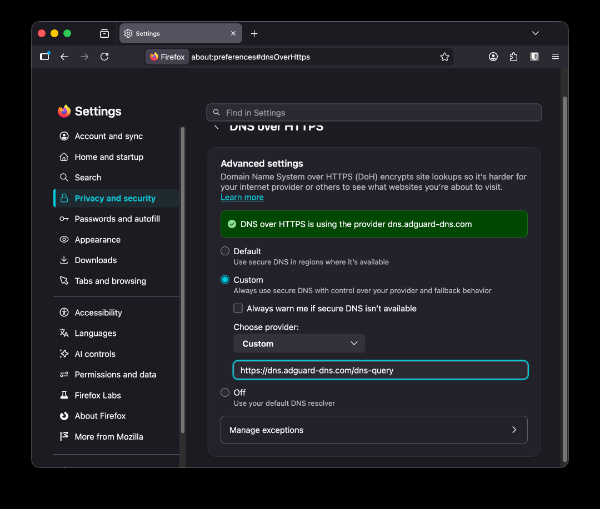Click the Advanced settings heading
Image resolution: width=600 pixels, height=509 pixels.
[262, 164]
